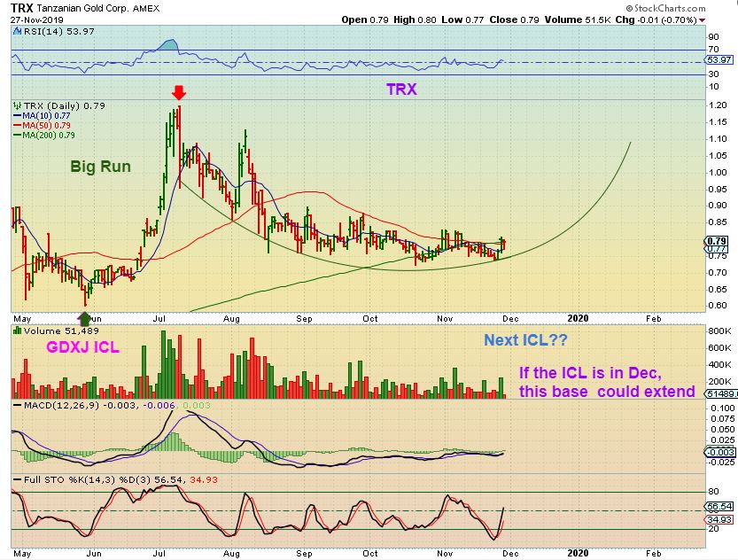Click the -0.003 MACD axis value tag
Screen dimensions: 738x560
pos(720,452)
